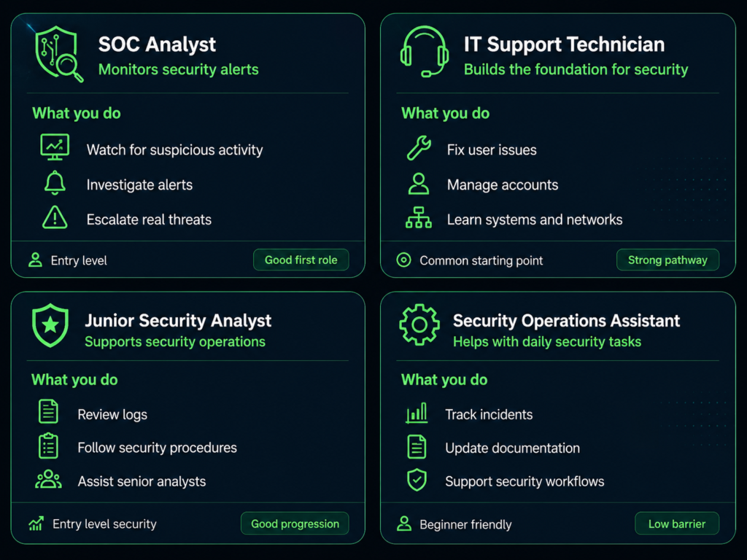Click the Follow security procedures text
Screen dimensions: 747x560
pos(158,448)
